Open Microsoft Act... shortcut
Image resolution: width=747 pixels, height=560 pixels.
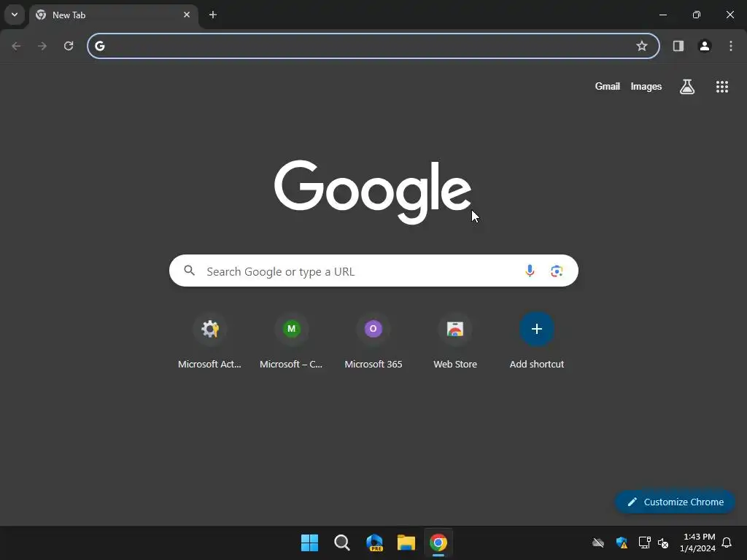tap(209, 341)
